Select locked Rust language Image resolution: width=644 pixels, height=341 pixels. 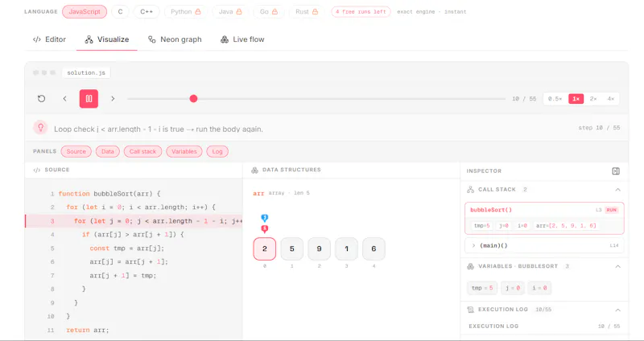pos(307,11)
